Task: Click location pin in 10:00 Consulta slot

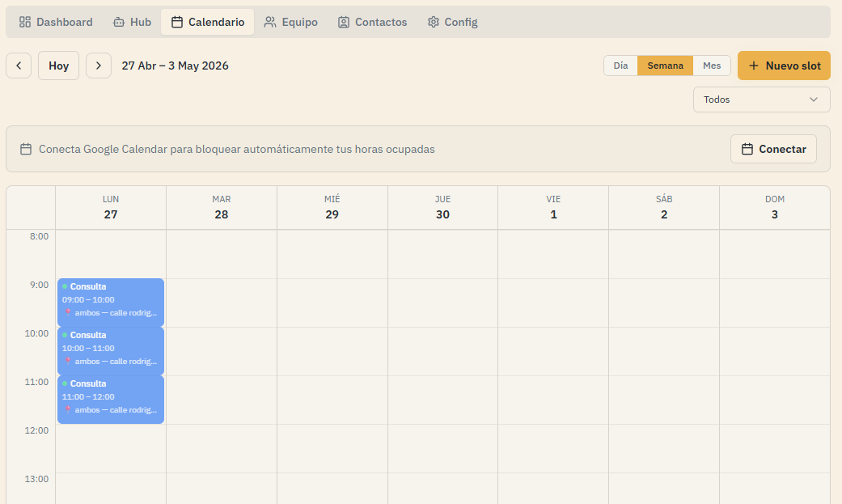Action: 68,361
